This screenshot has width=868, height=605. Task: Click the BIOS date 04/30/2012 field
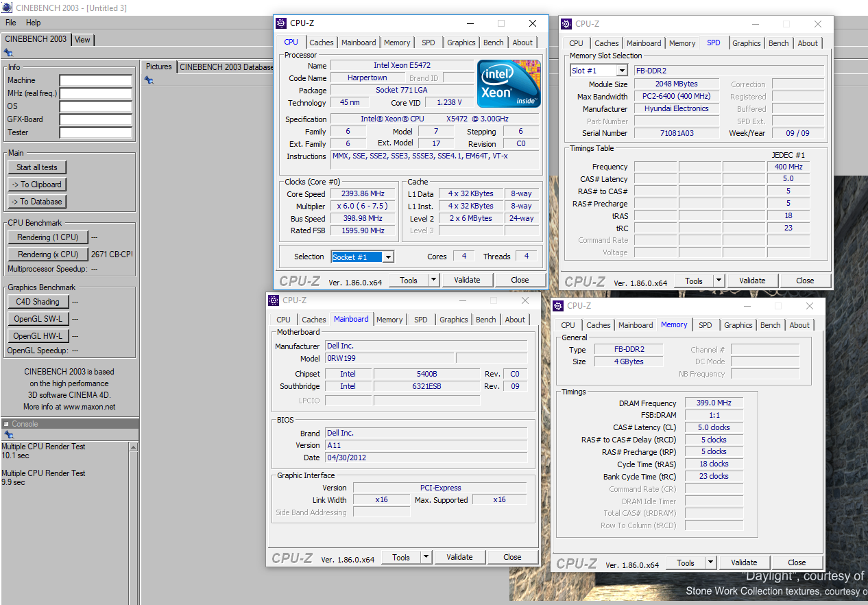(x=426, y=458)
